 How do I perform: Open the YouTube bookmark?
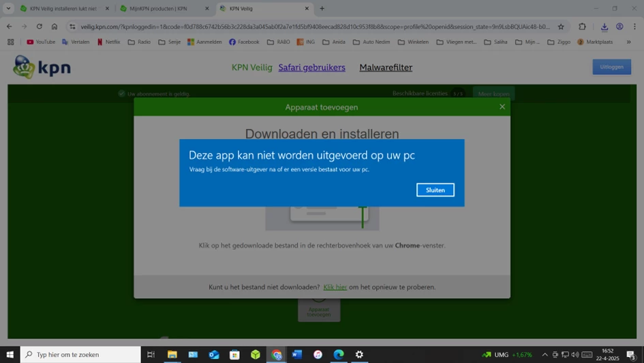click(x=41, y=42)
